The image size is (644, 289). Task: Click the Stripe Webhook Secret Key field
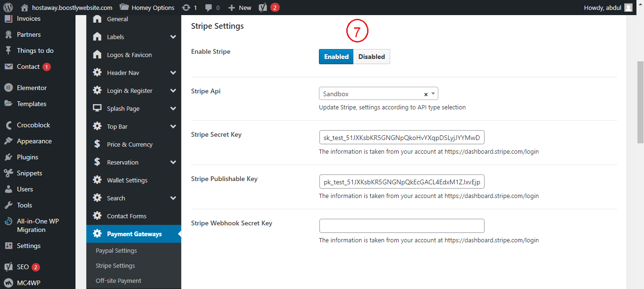coord(402,226)
